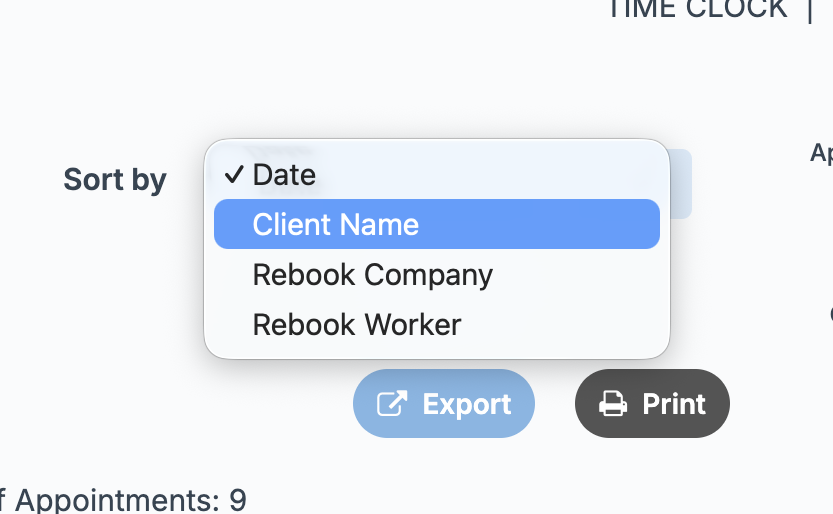This screenshot has width=833, height=514.
Task: Click the number 9 in appointments total
Action: pos(238,500)
